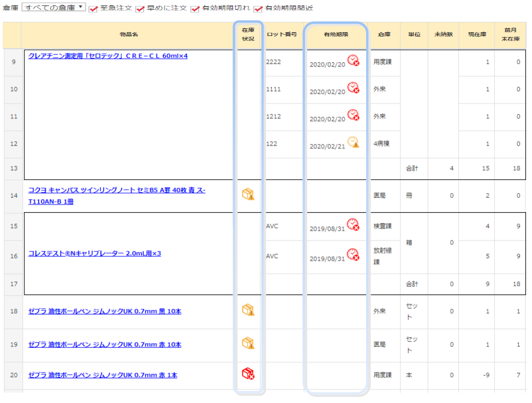Viewport: 532px width, 403px height.
Task: Click red urgent stock icon for ゼブラ 赤 1本
Action: pos(248,374)
